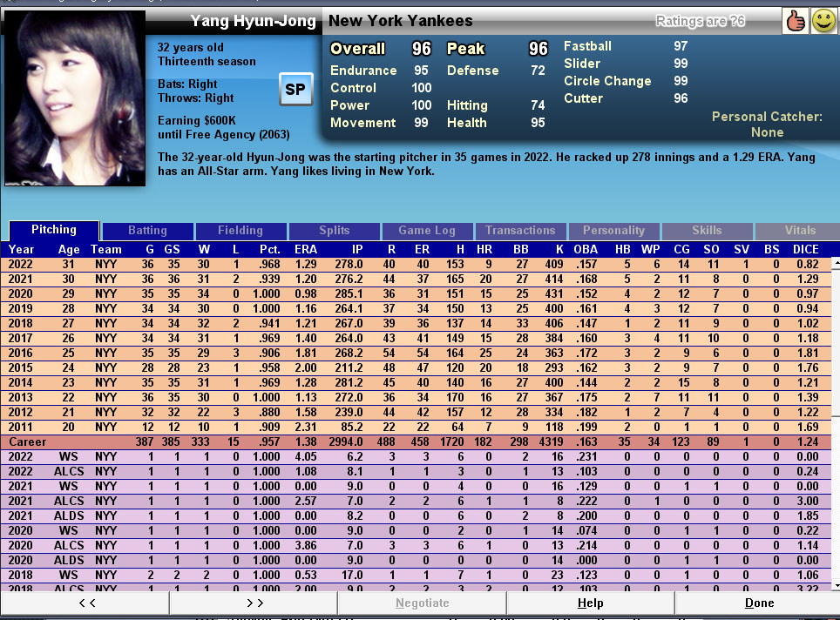The width and height of the screenshot is (840, 620).
Task: Click the Circle Change 99 rating
Action: (x=626, y=81)
